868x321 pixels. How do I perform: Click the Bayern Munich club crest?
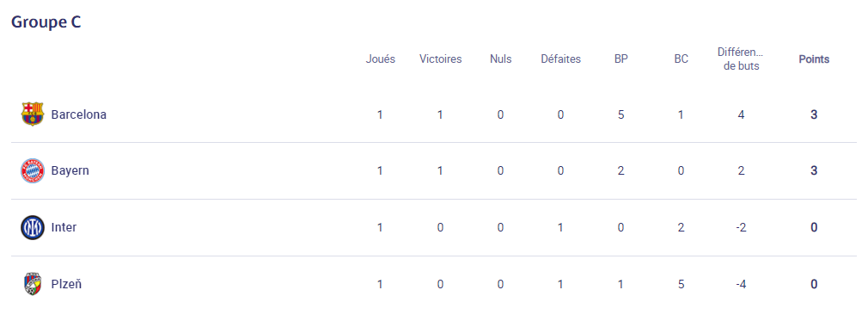33,170
